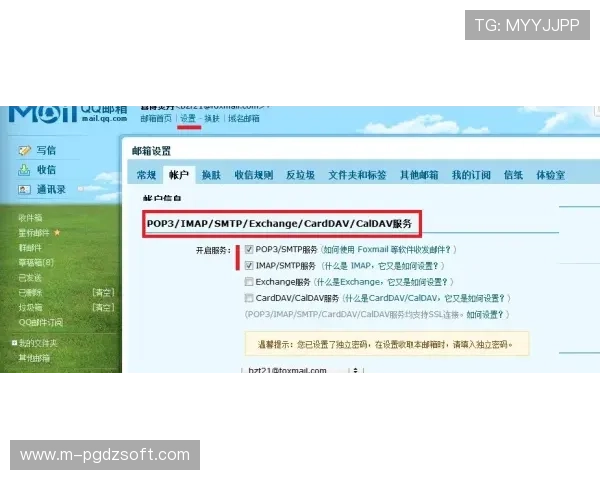Open QQ邮件订阅 in sidebar
This screenshot has height=480, width=600.
(41, 322)
